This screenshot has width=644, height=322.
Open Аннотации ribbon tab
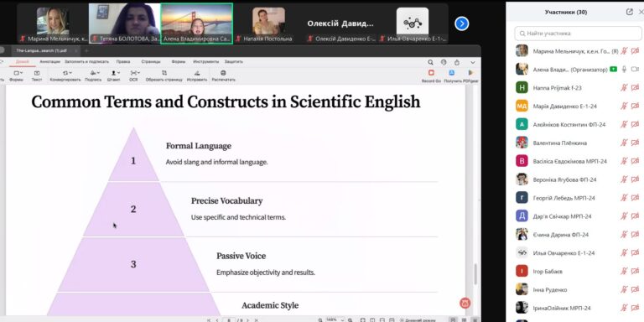pos(49,61)
